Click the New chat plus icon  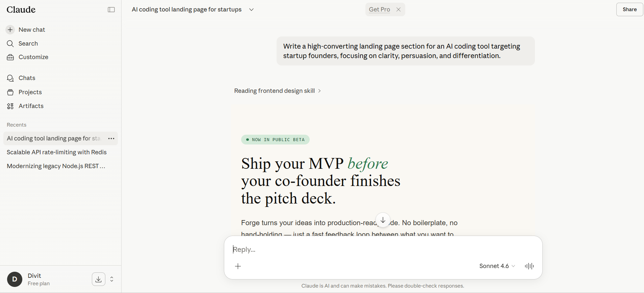(10, 30)
